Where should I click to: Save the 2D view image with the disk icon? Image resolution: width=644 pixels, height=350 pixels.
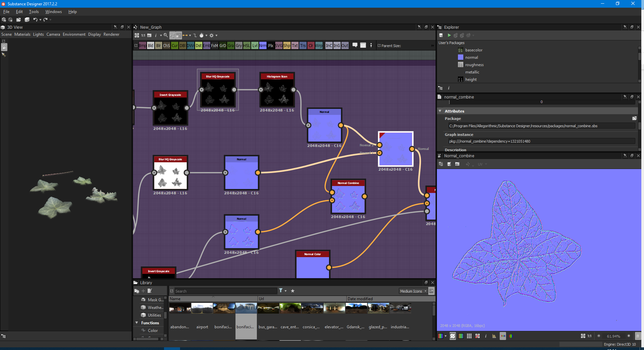point(449,164)
